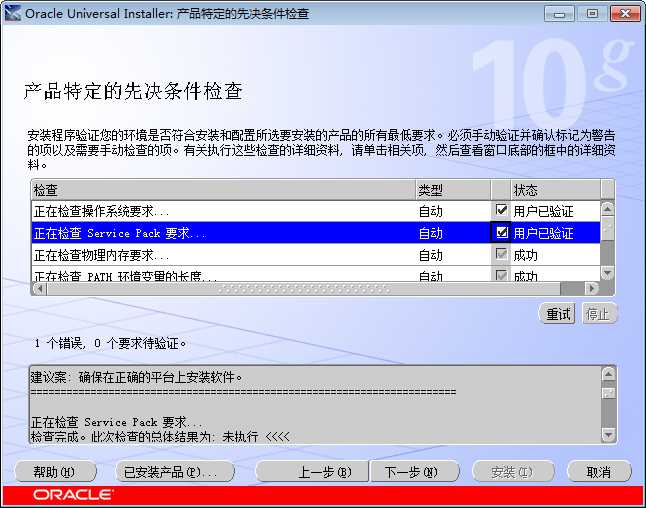Click 自动 type in Service Pack row

pyautogui.click(x=431, y=233)
